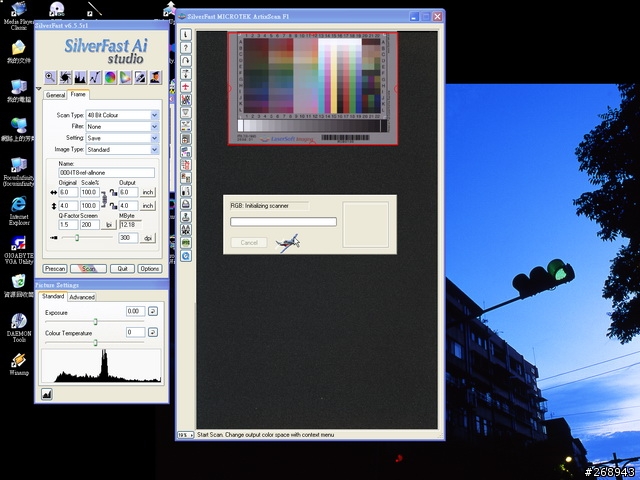Viewport: 640px width, 480px height.
Task: Open the Options button
Action: coord(150,269)
